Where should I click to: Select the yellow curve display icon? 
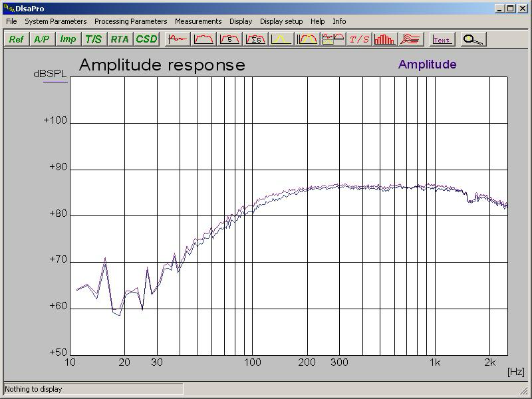pyautogui.click(x=281, y=39)
